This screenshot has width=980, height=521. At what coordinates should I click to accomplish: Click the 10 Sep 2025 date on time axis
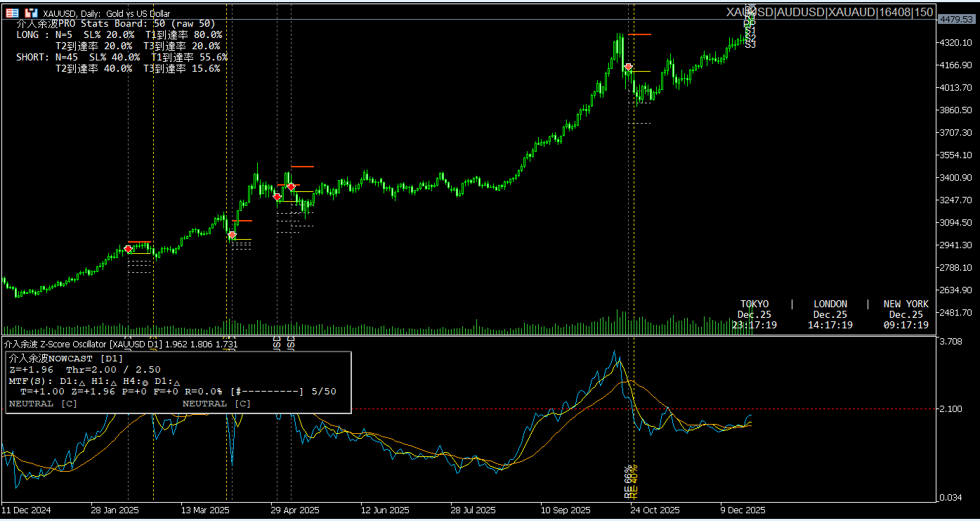pos(565,510)
